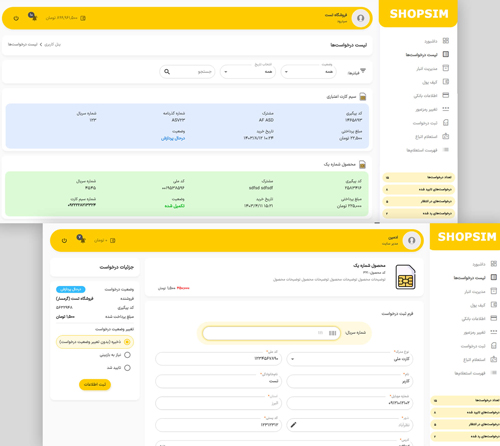Click the yellow submit information button
The image size is (500, 446).
(x=95, y=384)
